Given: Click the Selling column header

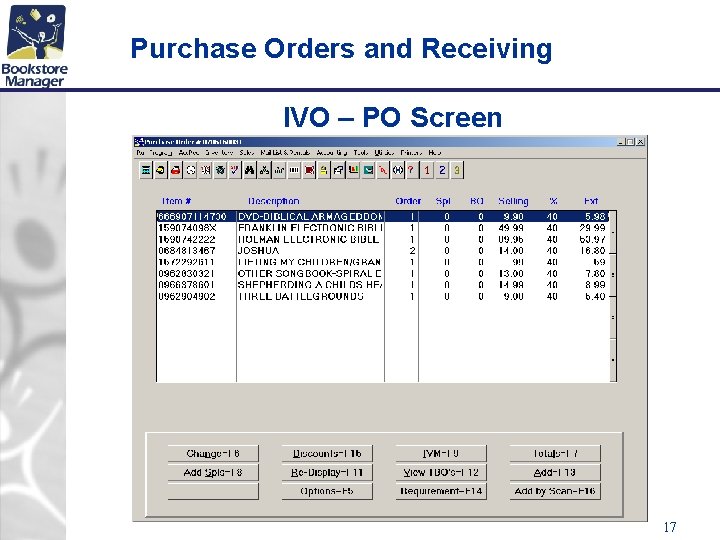Looking at the screenshot, I should click(x=513, y=201).
